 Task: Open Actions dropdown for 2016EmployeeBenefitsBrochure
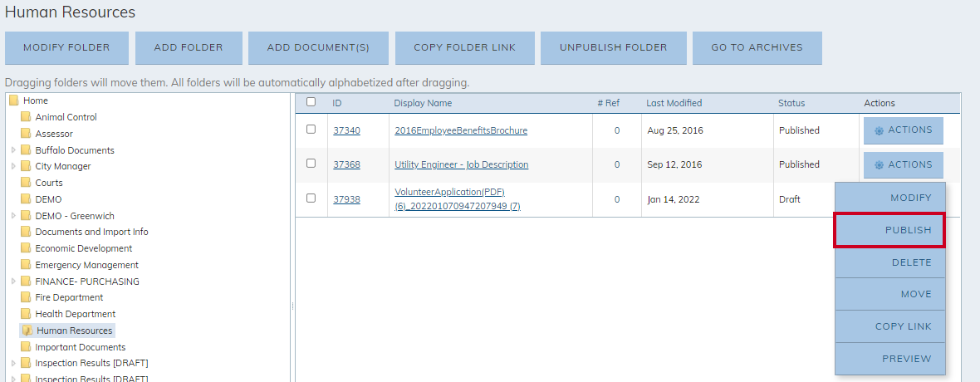pyautogui.click(x=903, y=130)
